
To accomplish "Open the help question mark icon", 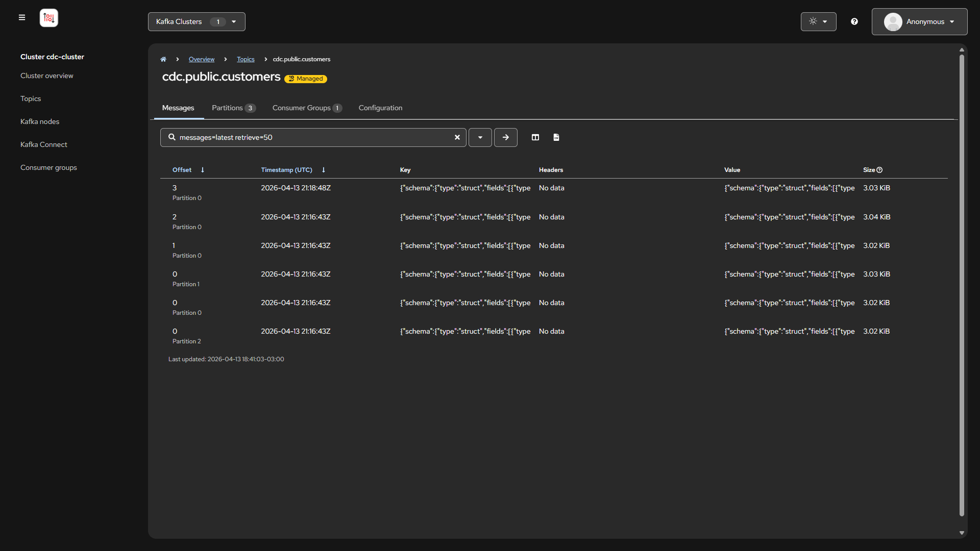I will [x=854, y=21].
